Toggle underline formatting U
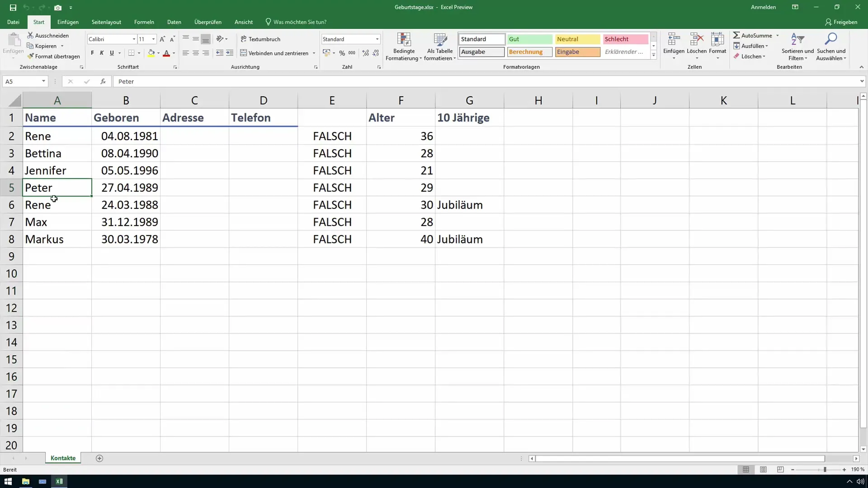Viewport: 868px width, 488px height. (x=112, y=53)
